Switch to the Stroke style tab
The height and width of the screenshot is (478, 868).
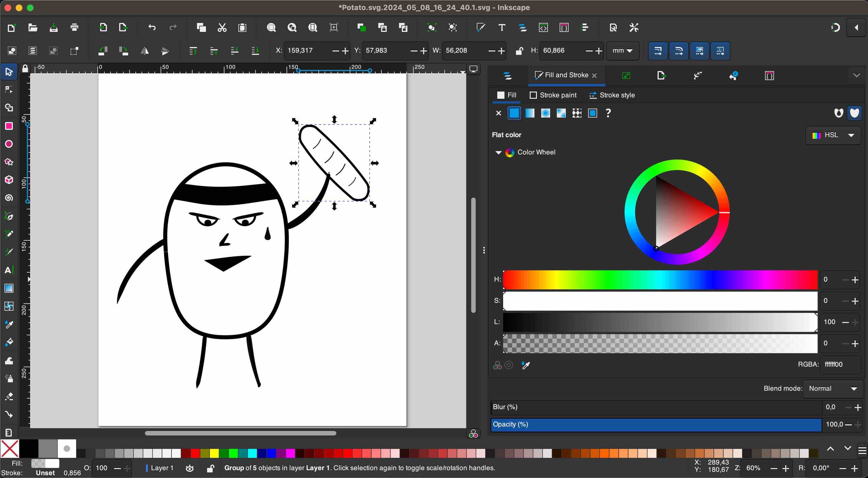[x=612, y=95]
